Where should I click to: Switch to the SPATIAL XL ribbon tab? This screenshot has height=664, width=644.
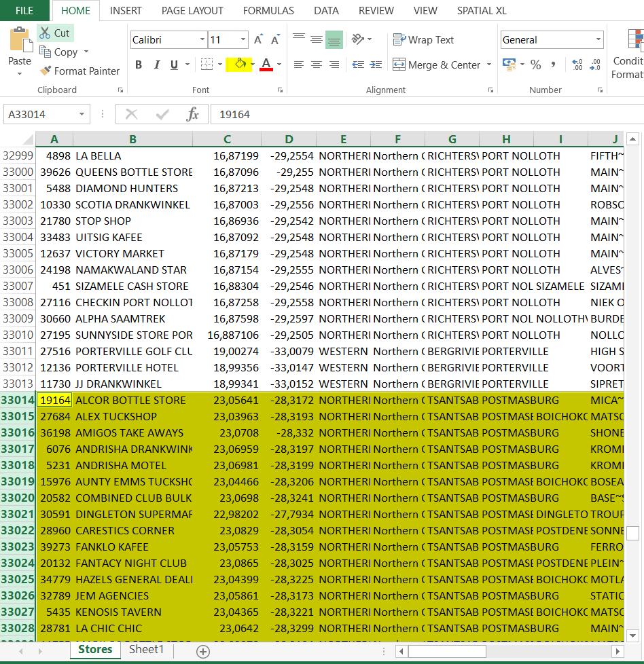pyautogui.click(x=481, y=11)
